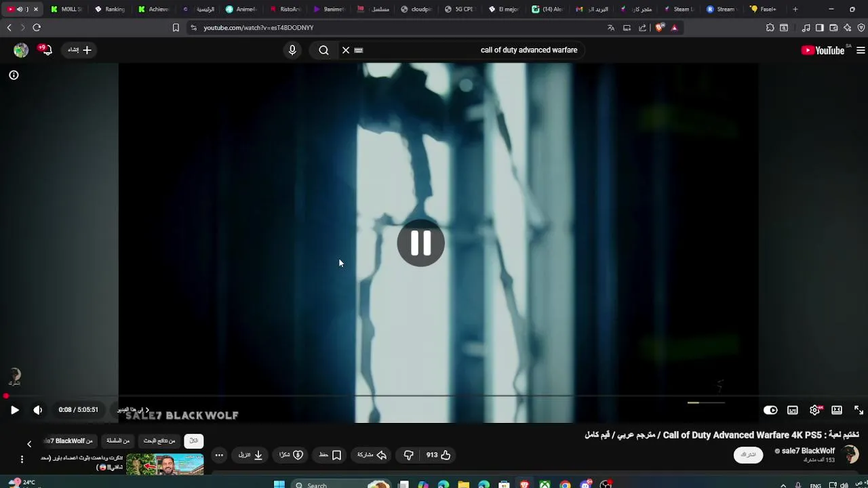This screenshot has height=488, width=868.
Task: Open the Leo AI sparkle icon
Action: (848, 28)
